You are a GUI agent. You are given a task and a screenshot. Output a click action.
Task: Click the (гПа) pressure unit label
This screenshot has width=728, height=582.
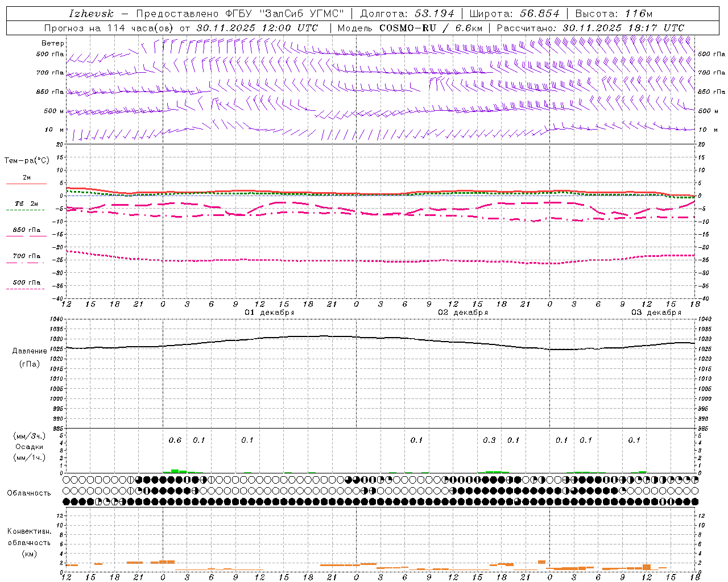[x=30, y=364]
